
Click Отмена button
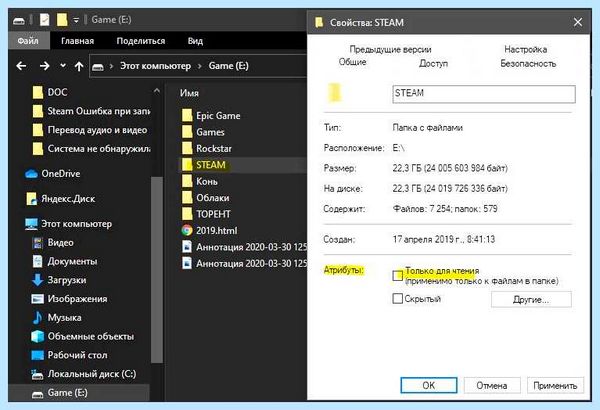492,385
